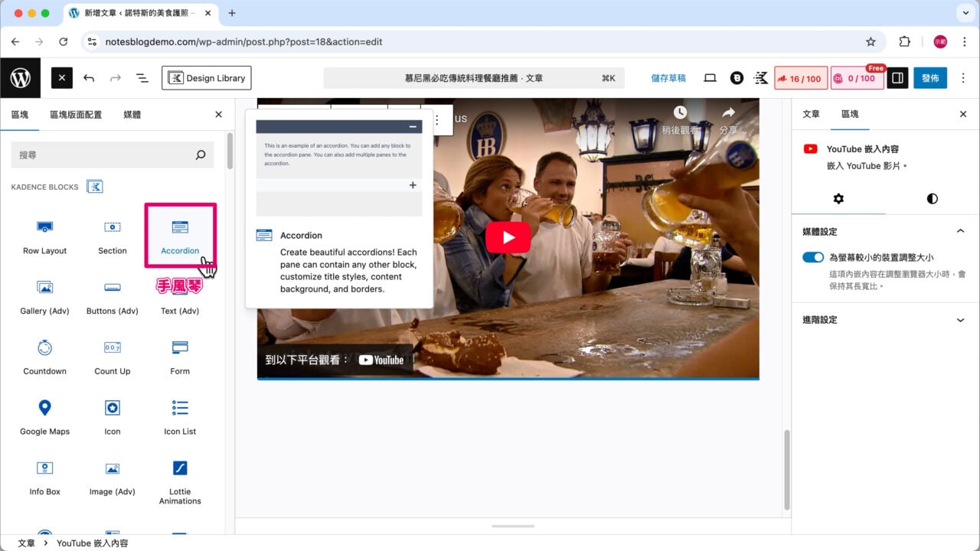Open the device preview icon
The width and height of the screenshot is (980, 551).
tap(710, 78)
